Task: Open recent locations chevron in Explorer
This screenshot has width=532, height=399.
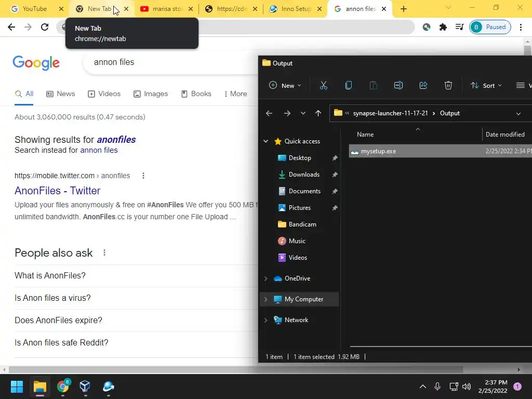Action: tap(303, 113)
